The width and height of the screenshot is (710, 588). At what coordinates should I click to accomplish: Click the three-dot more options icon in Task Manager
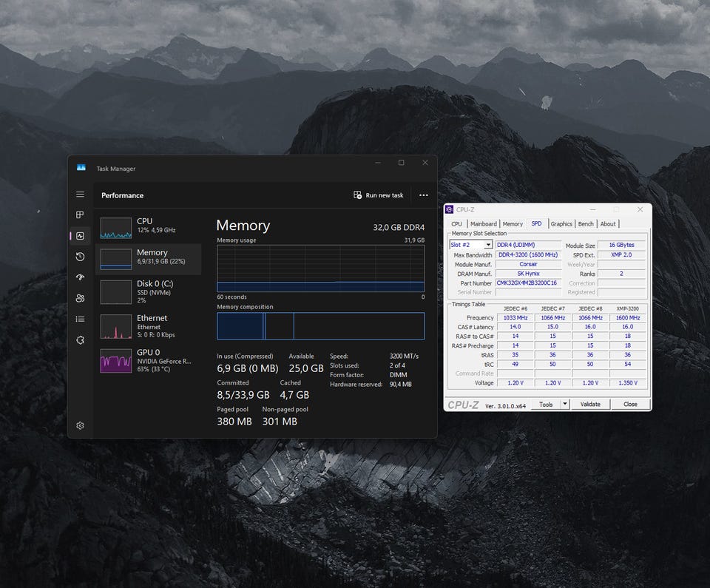[x=423, y=195]
